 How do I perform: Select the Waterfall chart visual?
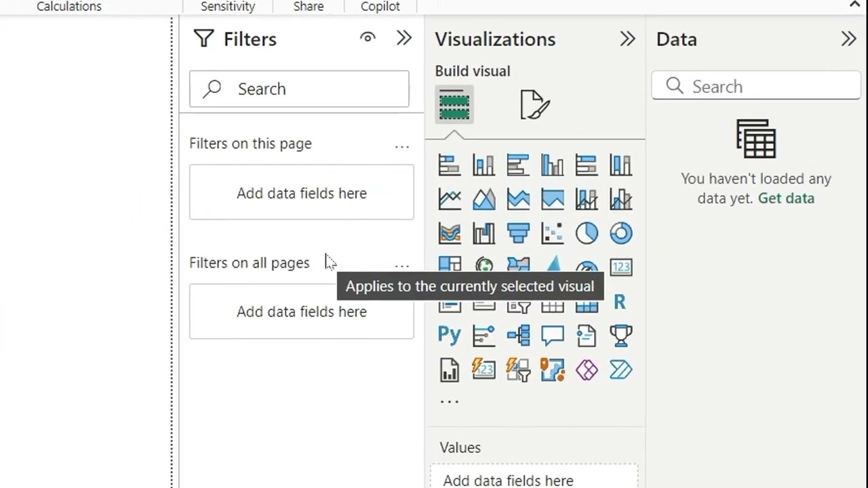[x=484, y=233]
